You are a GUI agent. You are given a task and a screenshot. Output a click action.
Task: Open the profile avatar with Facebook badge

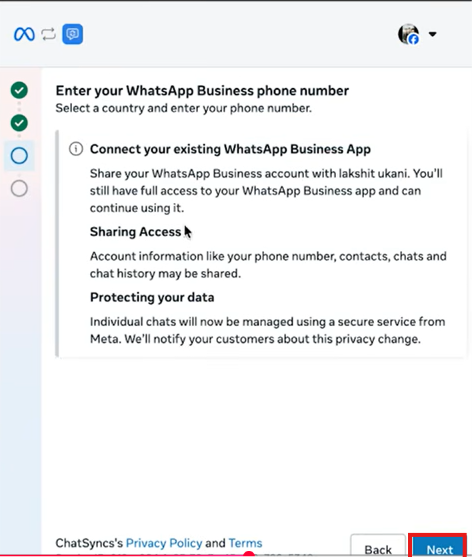click(408, 34)
